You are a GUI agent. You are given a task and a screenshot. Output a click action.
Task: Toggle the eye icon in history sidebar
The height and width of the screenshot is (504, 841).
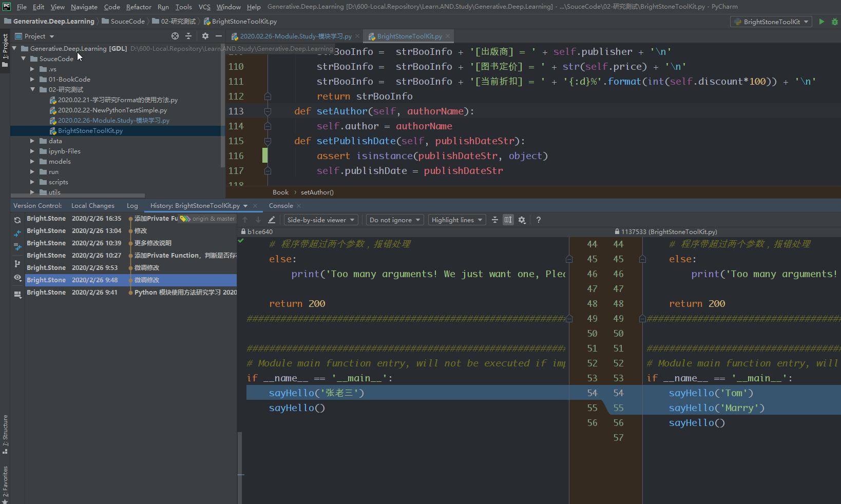pyautogui.click(x=17, y=278)
